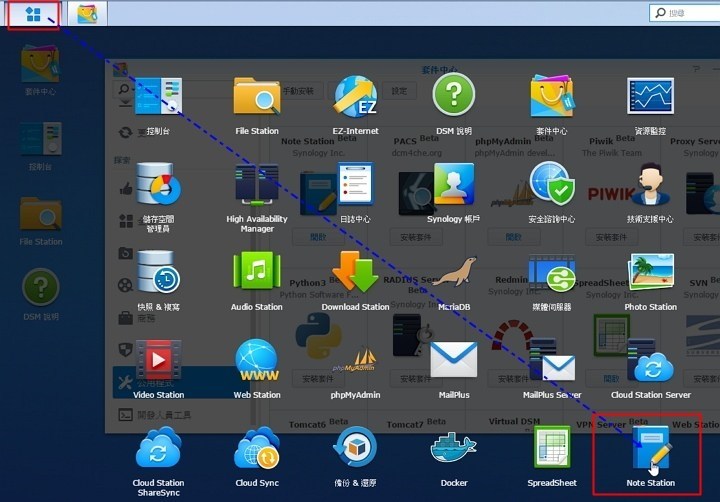Screen dimensions: 720x502
Task: Open EZ-Internet wizard icon
Action: pyautogui.click(x=355, y=98)
